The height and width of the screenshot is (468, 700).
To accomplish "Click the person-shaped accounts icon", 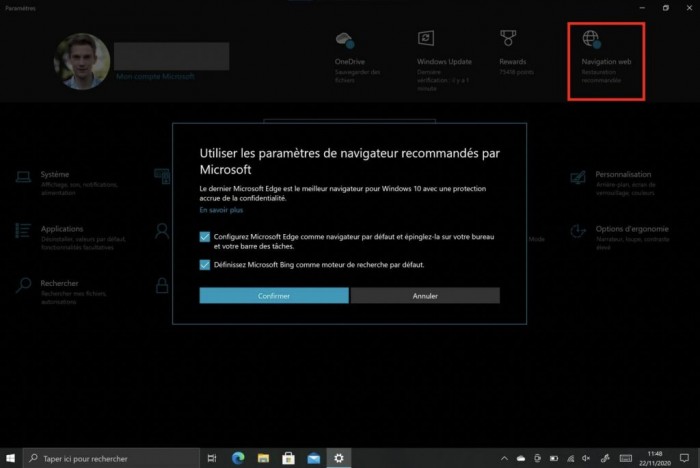I will click(162, 231).
